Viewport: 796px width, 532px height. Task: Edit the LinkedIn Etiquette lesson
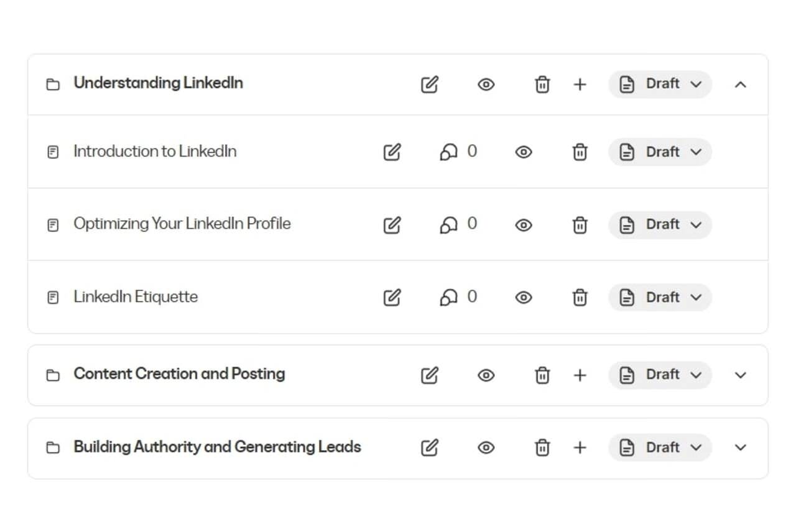392,298
